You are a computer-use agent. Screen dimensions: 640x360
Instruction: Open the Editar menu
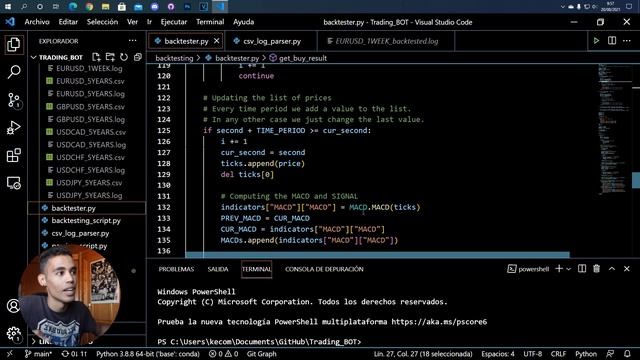(x=68, y=22)
